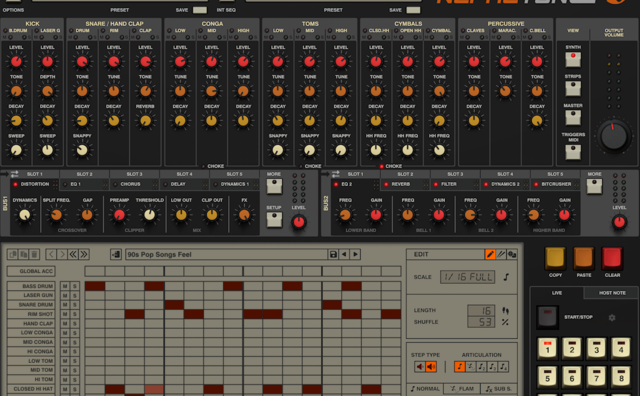Click the BUS1 Level red knob
The image size is (640, 396).
pos(298,222)
